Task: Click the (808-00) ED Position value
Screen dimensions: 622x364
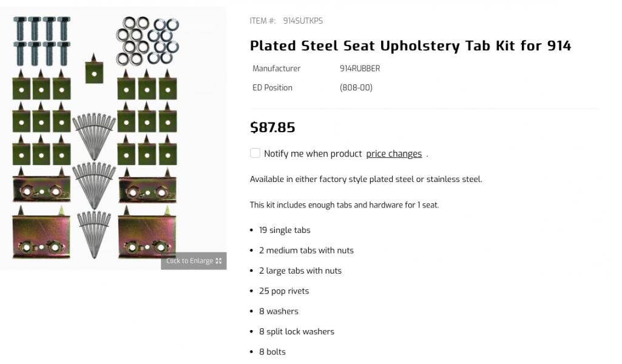Action: tap(356, 87)
